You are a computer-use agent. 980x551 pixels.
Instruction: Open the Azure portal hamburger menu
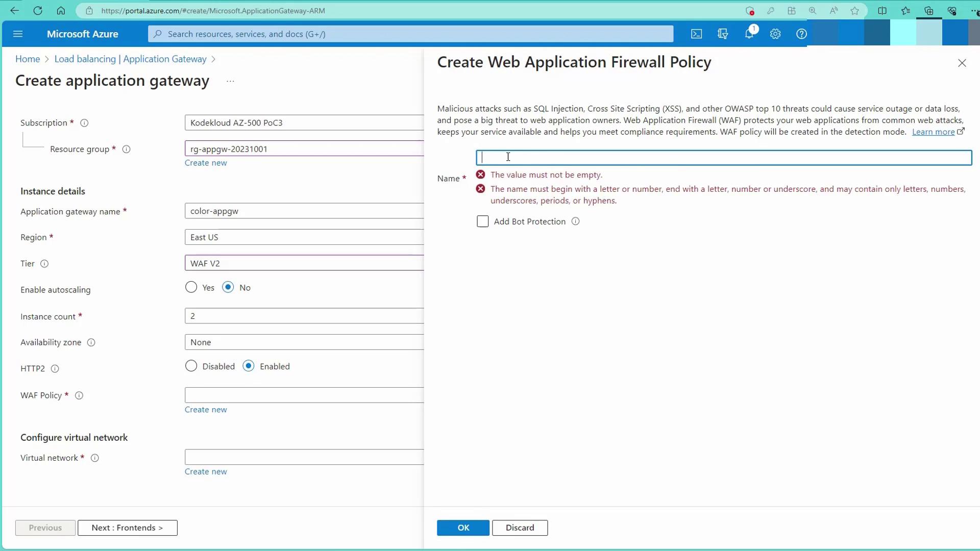pyautogui.click(x=18, y=34)
